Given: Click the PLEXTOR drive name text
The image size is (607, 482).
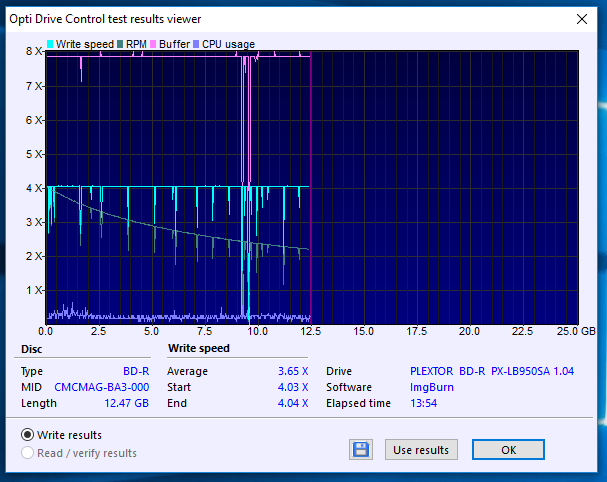Looking at the screenshot, I should coord(431,370).
